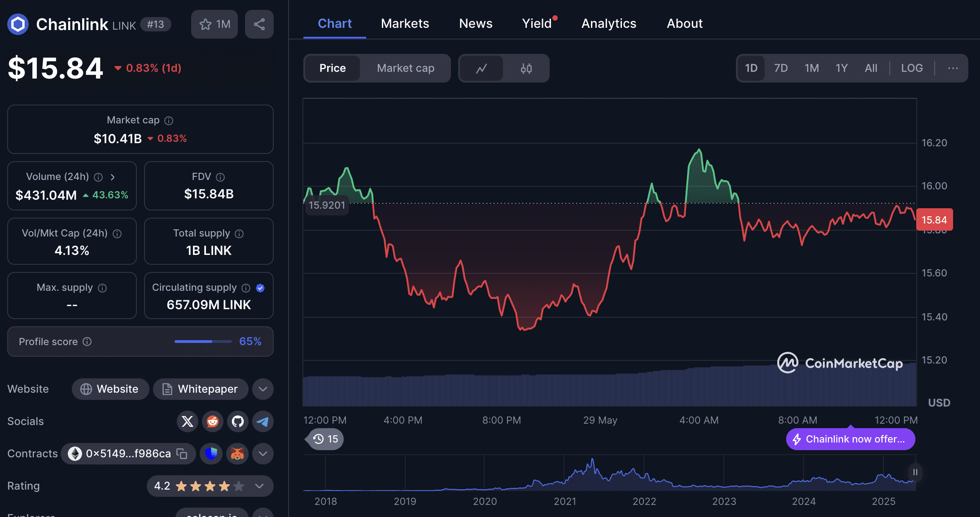Click Profile score info icon

87,342
